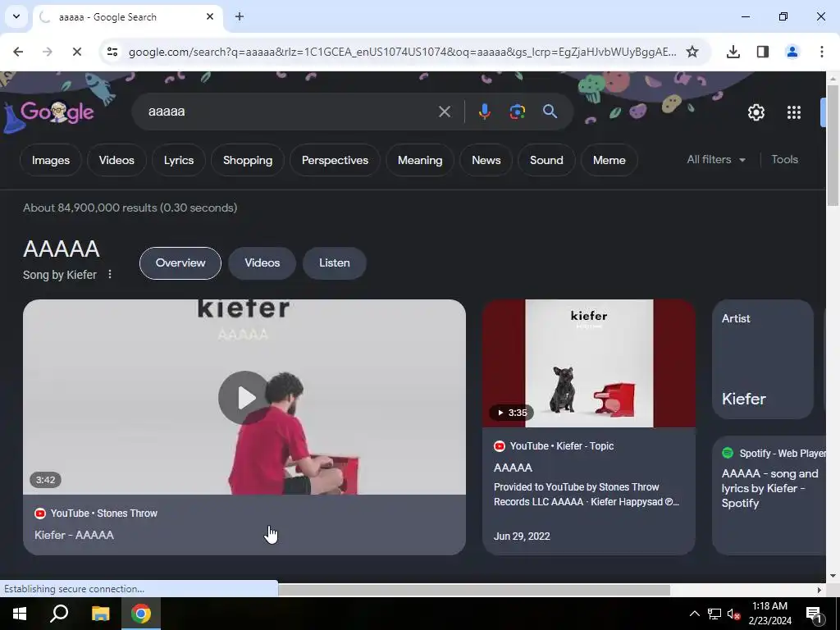This screenshot has width=840, height=630.
Task: Search by image with Google Lens
Action: pos(517,112)
